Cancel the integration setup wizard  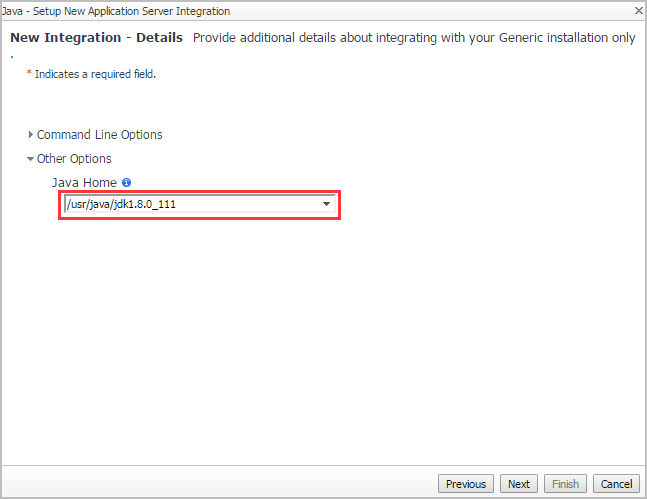point(617,484)
